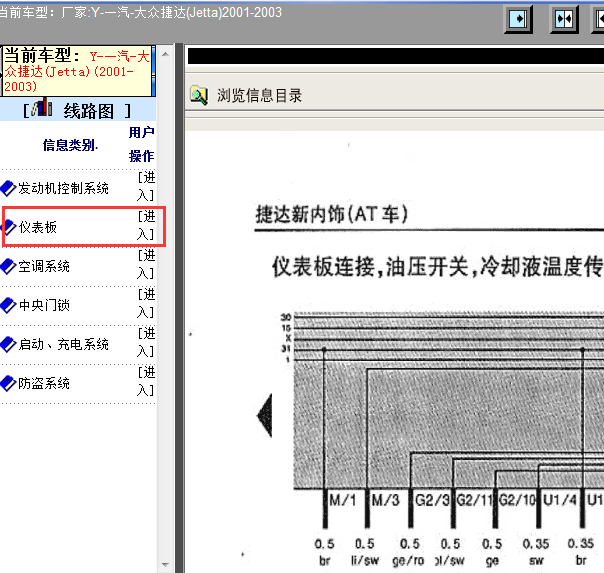Select 防盗系统 category text
The image size is (604, 573).
pyautogui.click(x=44, y=384)
